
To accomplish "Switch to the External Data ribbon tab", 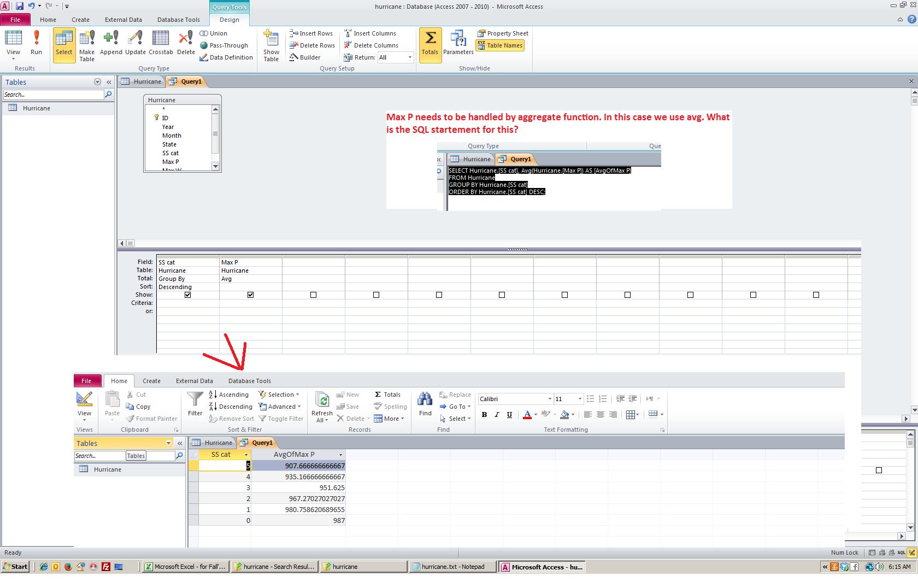I will coord(123,20).
